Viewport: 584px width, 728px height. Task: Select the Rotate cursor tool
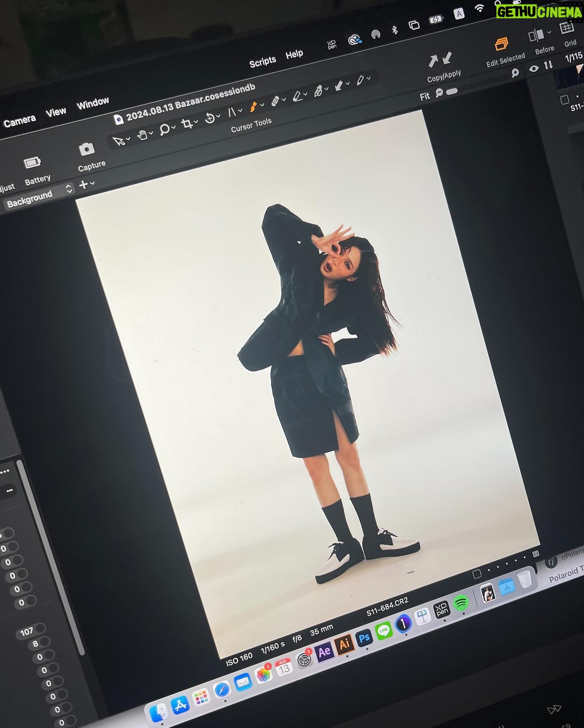tap(210, 118)
